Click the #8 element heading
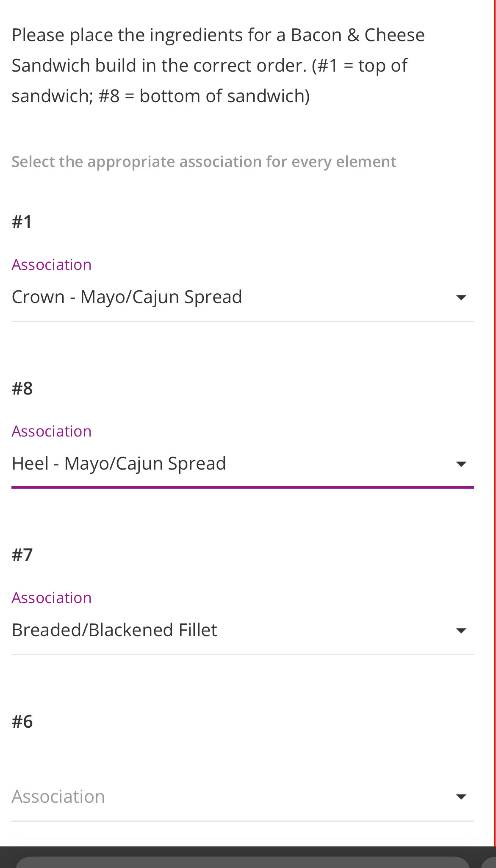The height and width of the screenshot is (868, 496). pos(23,387)
